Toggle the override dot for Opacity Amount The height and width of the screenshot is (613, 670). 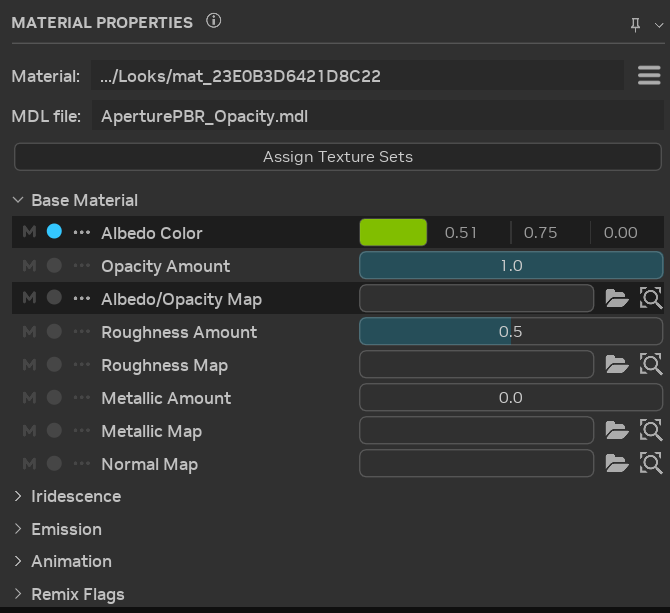click(54, 266)
